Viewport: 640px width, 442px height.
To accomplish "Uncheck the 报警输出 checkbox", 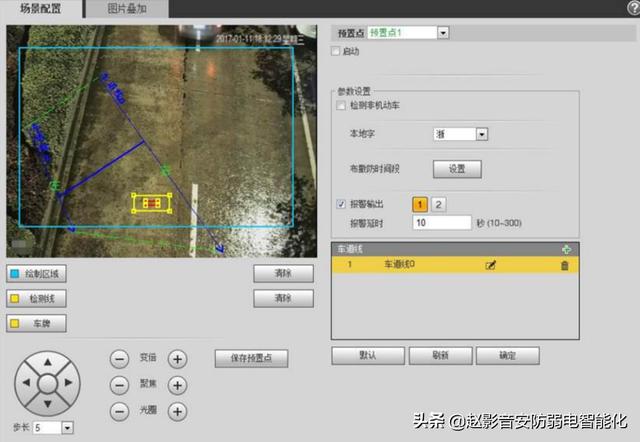I will point(341,204).
